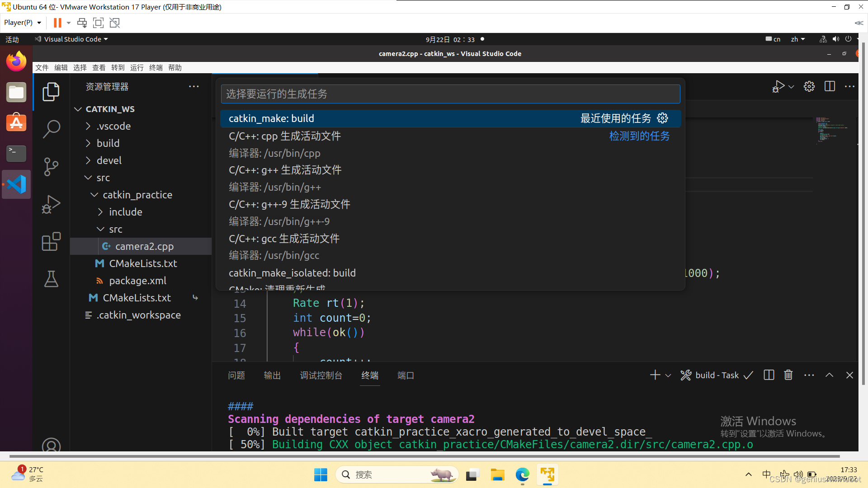
Task: Click the delete terminal trash icon
Action: click(788, 375)
